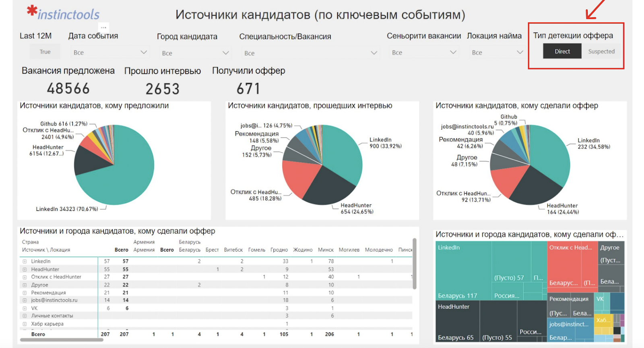
Task: Click the 2653 Прошло интервью card
Action: 162,89
